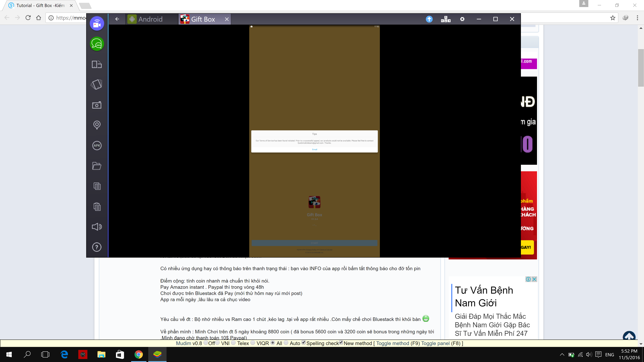Image resolution: width=644 pixels, height=362 pixels.
Task: Take a screenshot with camera icon
Action: click(x=97, y=105)
